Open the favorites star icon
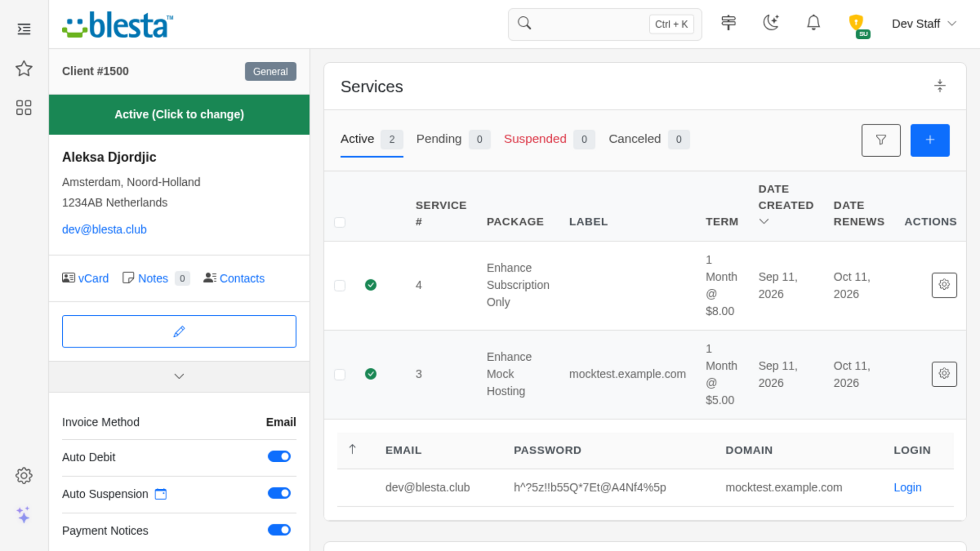This screenshot has height=551, width=980. (x=24, y=68)
